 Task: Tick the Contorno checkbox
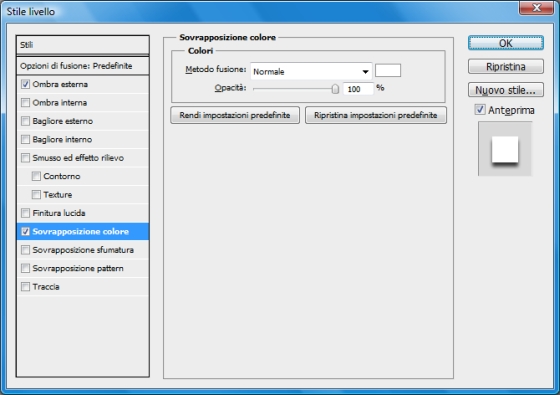click(x=36, y=176)
